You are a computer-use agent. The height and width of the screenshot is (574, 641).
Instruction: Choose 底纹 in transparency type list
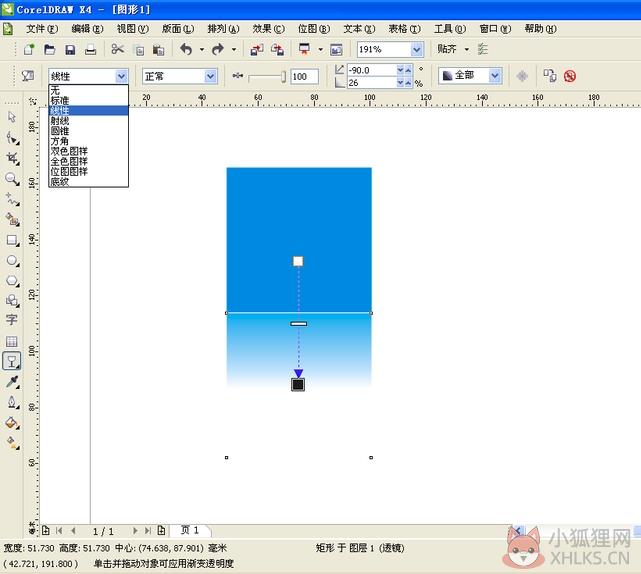88,182
